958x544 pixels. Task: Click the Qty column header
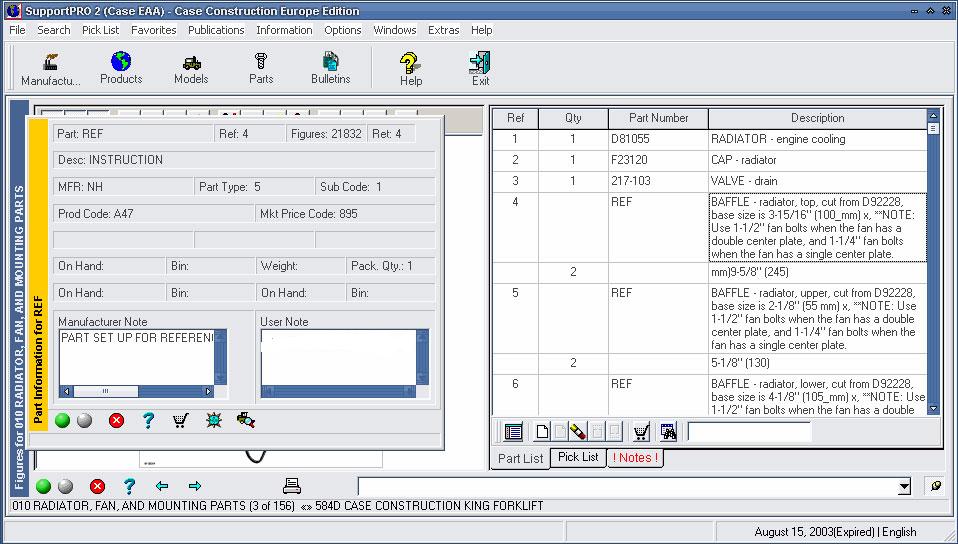click(573, 119)
